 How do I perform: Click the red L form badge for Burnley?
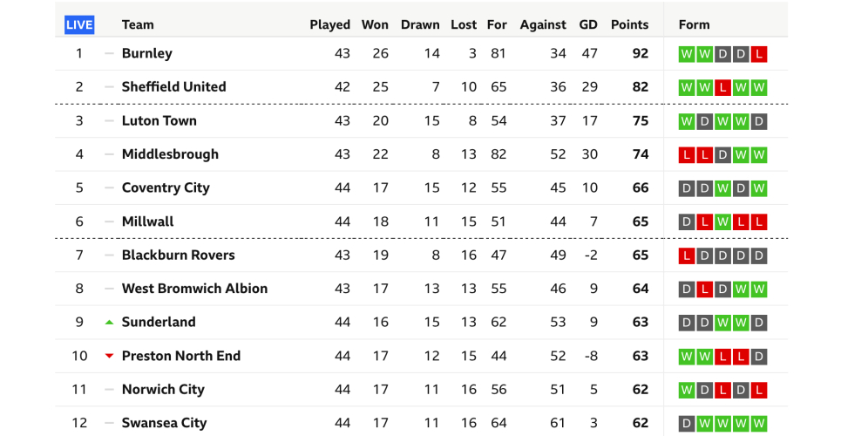(759, 54)
